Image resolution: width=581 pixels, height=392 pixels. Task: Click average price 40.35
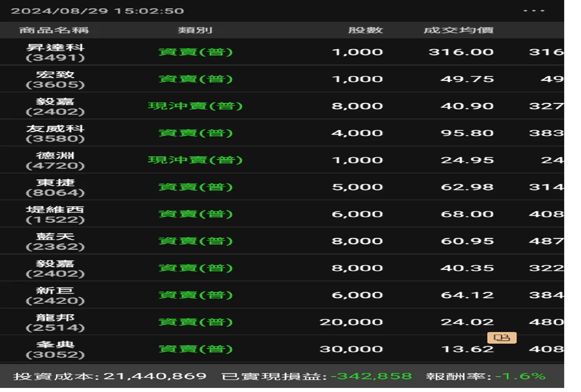tap(467, 268)
